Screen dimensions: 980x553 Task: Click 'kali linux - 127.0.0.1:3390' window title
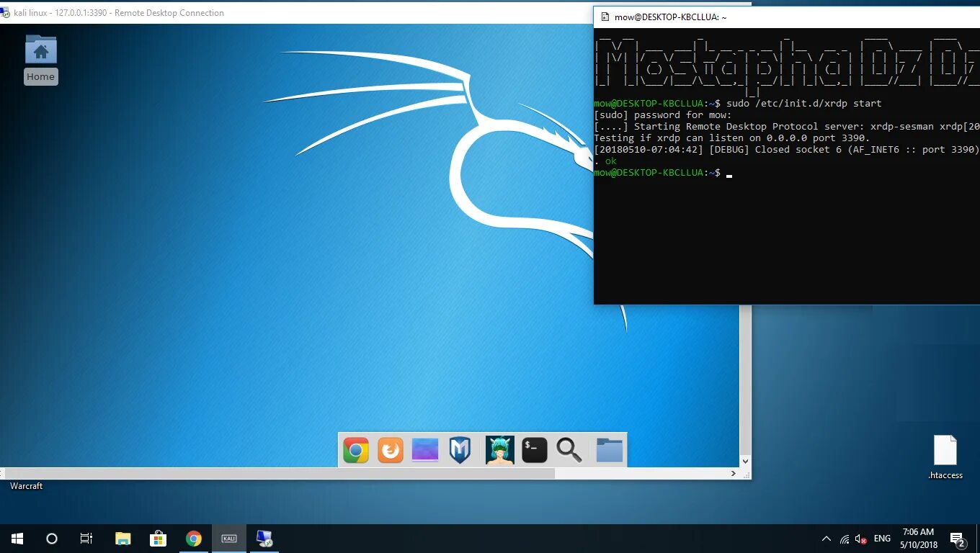(x=119, y=13)
